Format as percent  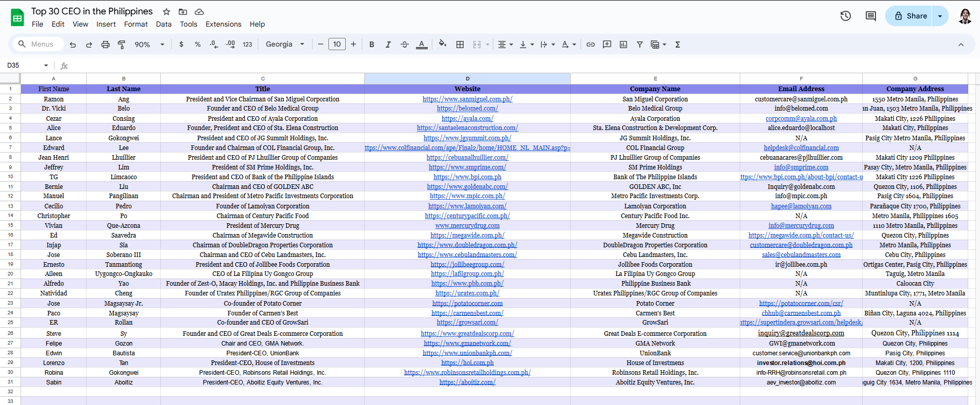(198, 45)
